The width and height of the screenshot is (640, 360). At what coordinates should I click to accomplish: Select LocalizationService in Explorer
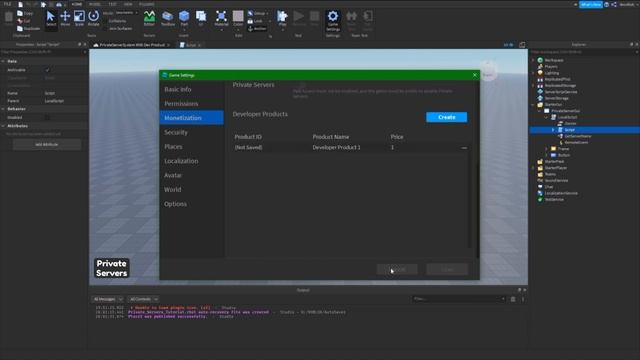pyautogui.click(x=561, y=193)
